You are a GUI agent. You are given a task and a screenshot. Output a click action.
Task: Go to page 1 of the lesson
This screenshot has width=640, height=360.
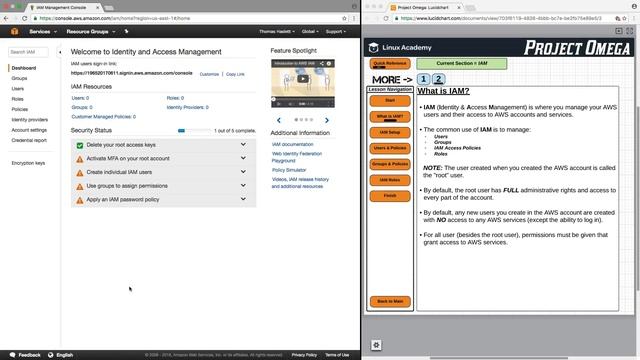pos(423,79)
